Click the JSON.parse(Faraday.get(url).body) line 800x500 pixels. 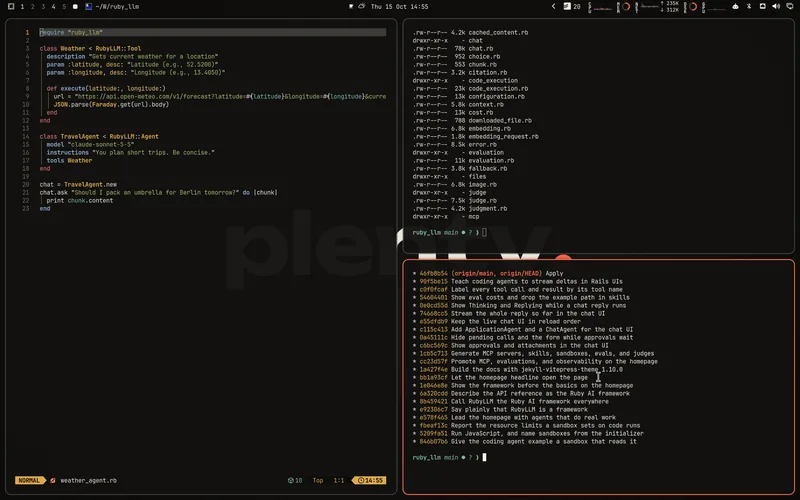point(111,104)
